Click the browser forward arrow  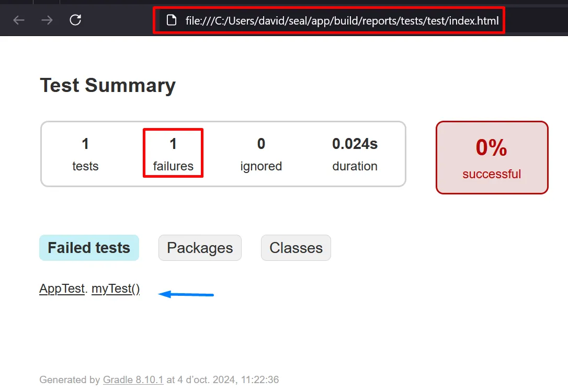coord(47,20)
